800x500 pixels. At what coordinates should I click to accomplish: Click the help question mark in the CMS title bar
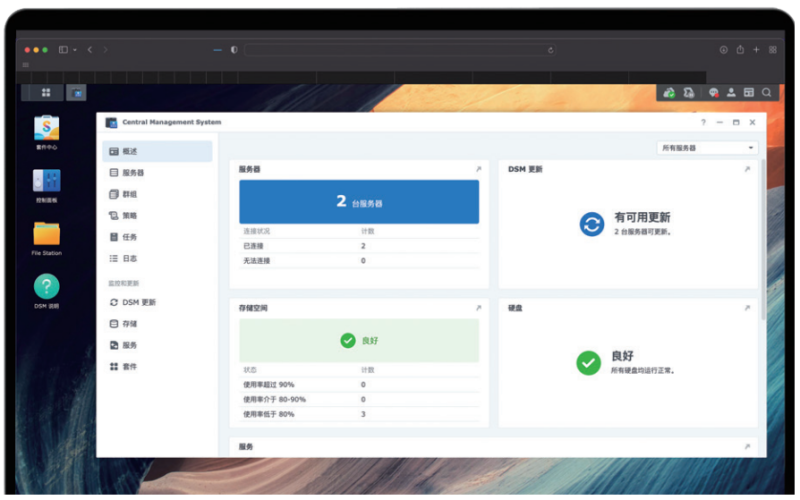click(x=704, y=122)
